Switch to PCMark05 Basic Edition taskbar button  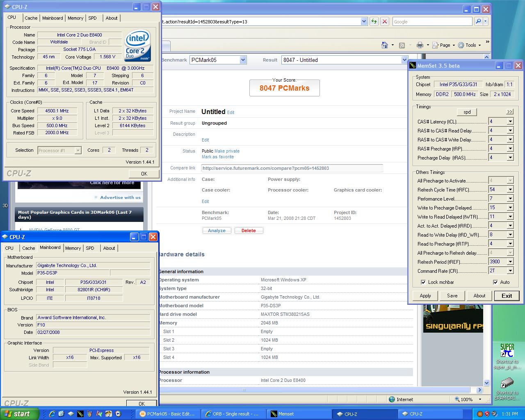(167, 414)
